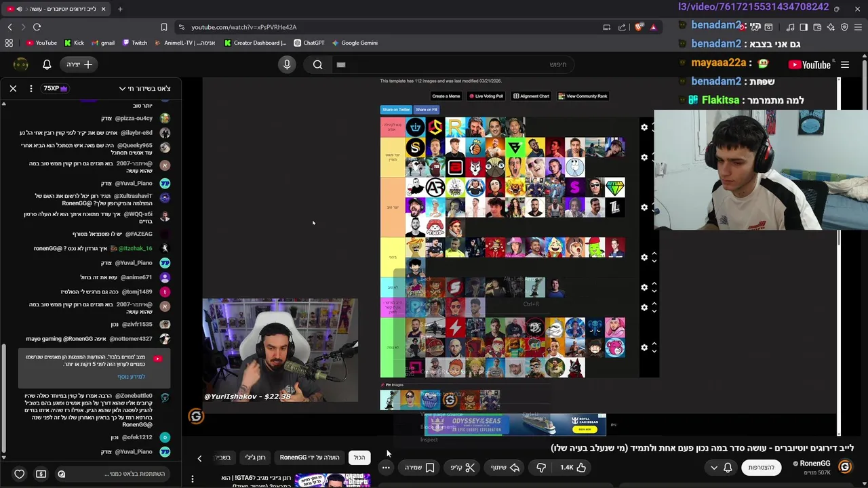Go back with the browser back arrow
This screenshot has height=488, width=868.
(9, 27)
